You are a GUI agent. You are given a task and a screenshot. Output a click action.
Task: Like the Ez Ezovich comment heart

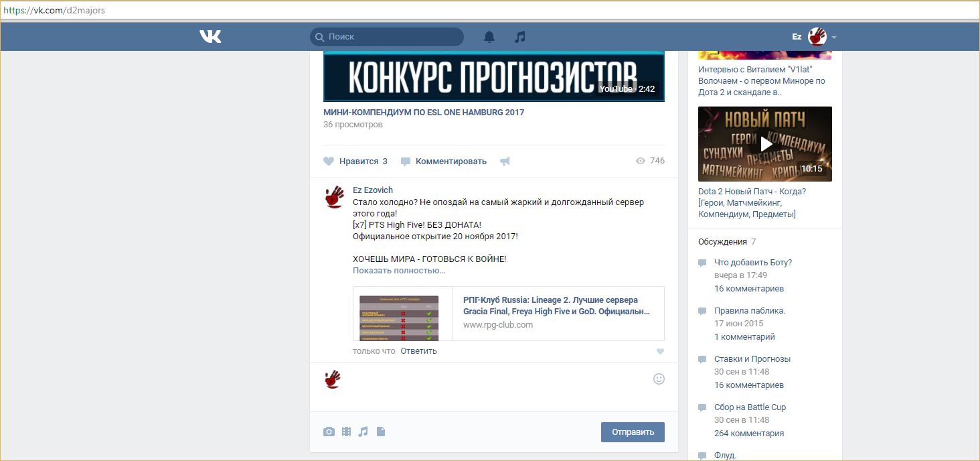pos(660,352)
